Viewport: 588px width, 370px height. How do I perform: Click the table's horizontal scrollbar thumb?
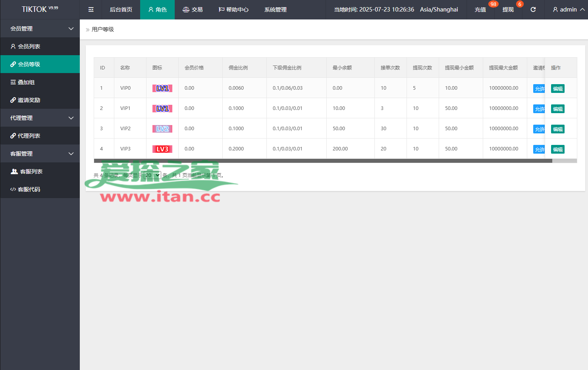click(323, 161)
